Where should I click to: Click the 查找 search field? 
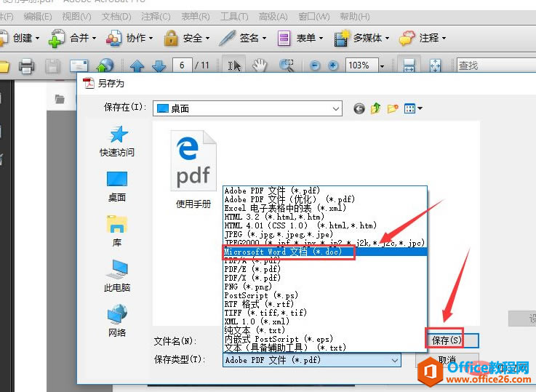click(x=496, y=65)
